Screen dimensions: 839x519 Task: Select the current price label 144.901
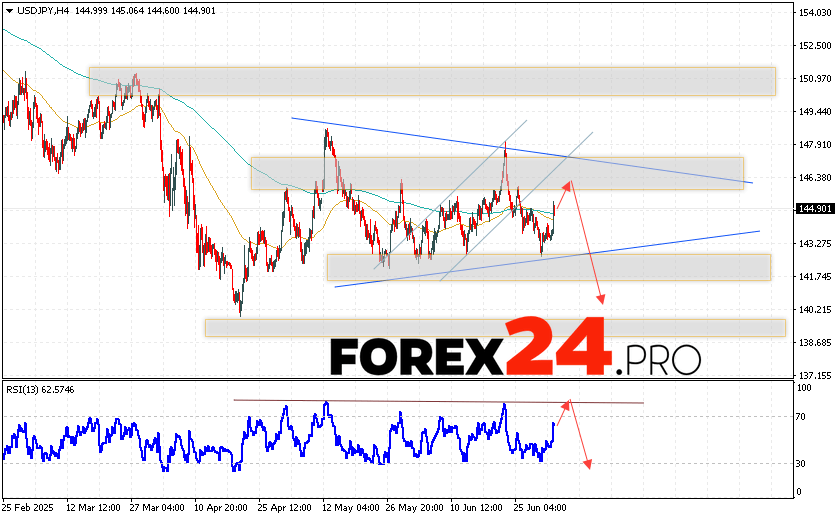pos(815,209)
